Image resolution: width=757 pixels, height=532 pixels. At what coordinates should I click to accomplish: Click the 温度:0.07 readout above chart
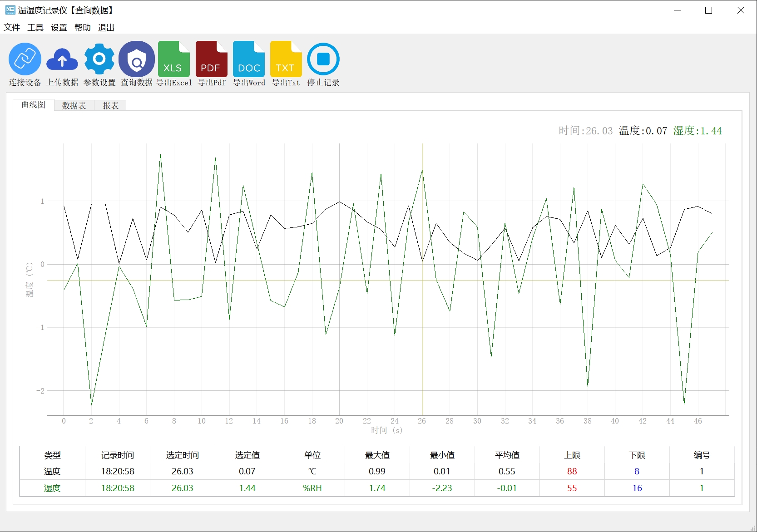(x=643, y=131)
